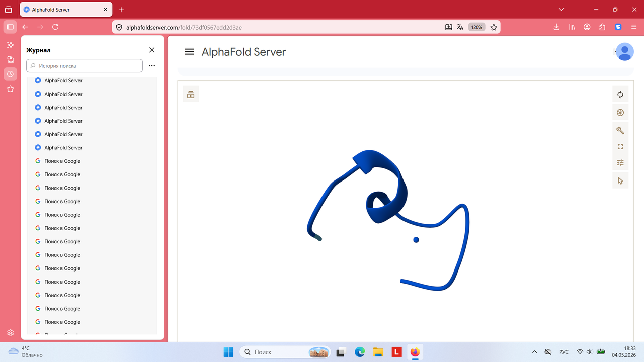Open the bookmarks sidebar tool

[10, 89]
